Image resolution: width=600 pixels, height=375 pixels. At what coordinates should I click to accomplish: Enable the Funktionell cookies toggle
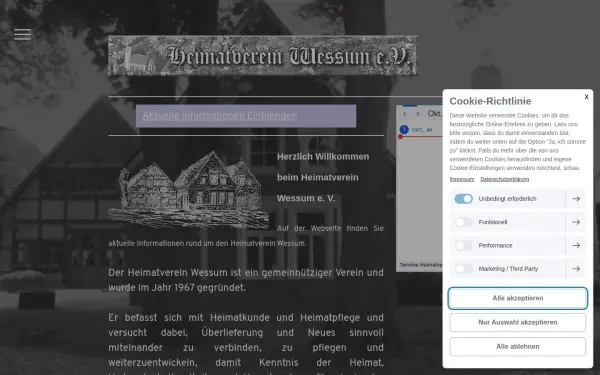coord(463,222)
